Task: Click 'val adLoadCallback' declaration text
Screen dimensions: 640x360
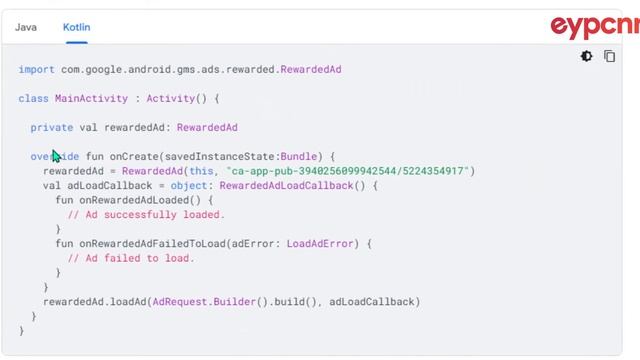Action: click(98, 185)
